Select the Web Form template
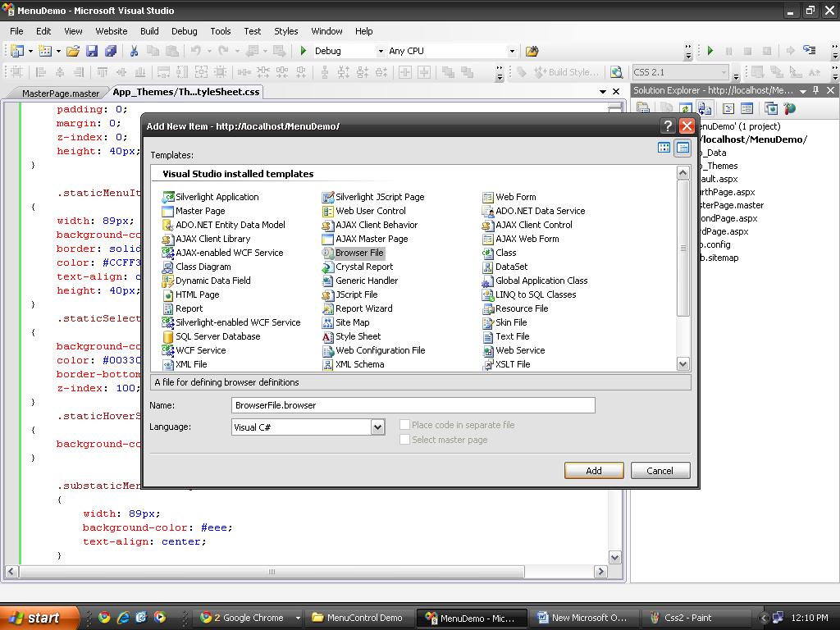The height and width of the screenshot is (630, 840). pyautogui.click(x=509, y=197)
